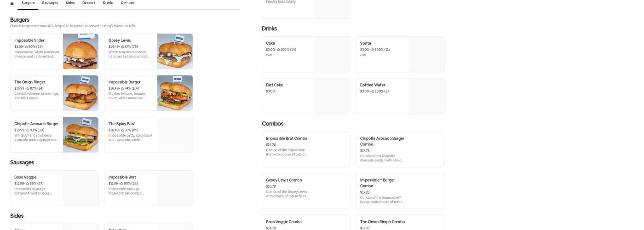The image size is (644, 230).
Task: Select the Combos tab
Action: click(127, 3)
